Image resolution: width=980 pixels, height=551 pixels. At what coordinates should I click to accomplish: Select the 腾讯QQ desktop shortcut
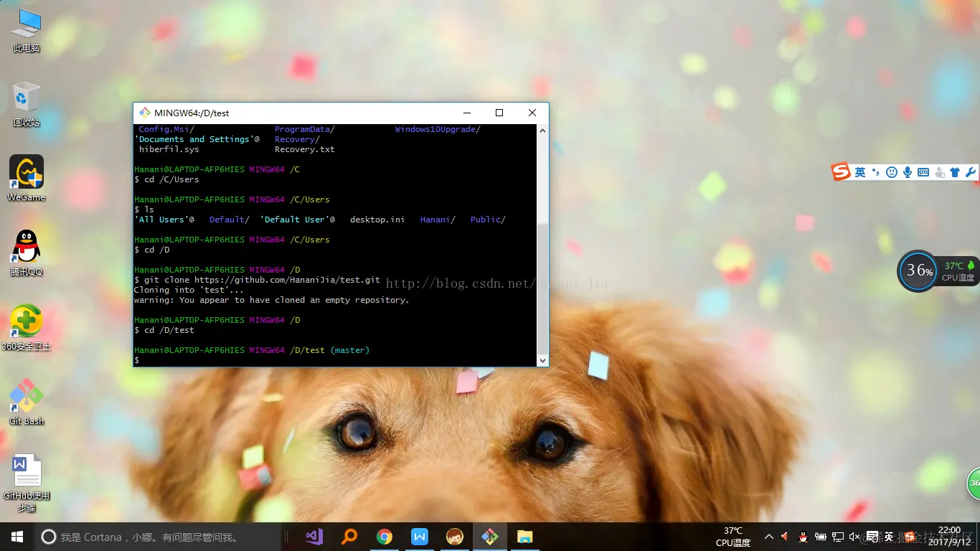point(27,253)
